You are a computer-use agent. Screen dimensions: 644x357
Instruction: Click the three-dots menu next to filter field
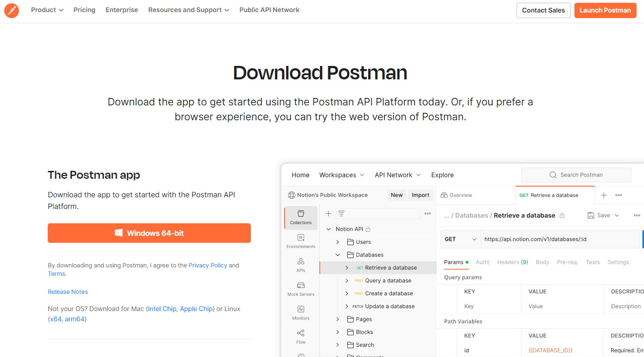pos(427,214)
